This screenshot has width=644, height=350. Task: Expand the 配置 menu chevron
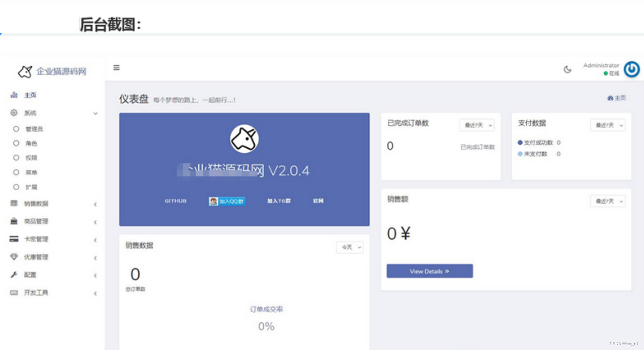click(95, 276)
